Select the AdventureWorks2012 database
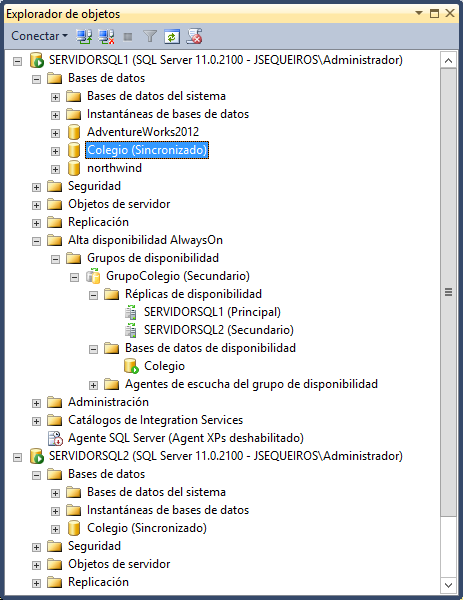 point(143,132)
